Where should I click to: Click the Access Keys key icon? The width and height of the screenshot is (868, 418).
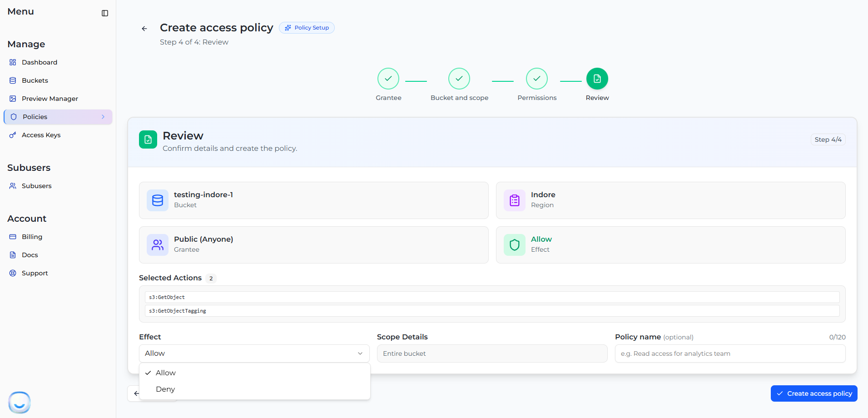coord(13,135)
